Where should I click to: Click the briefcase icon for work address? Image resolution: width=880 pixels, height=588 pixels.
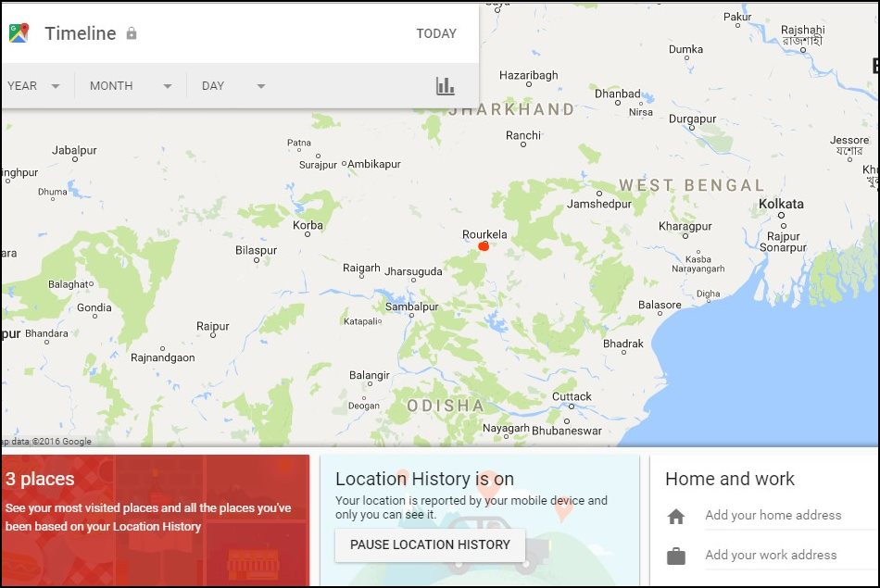click(x=675, y=556)
